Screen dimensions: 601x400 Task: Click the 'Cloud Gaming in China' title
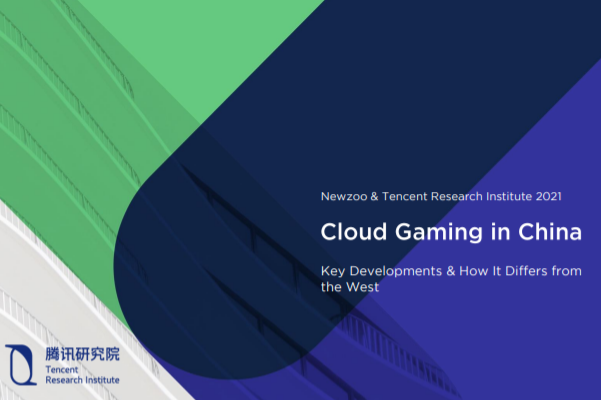point(451,232)
